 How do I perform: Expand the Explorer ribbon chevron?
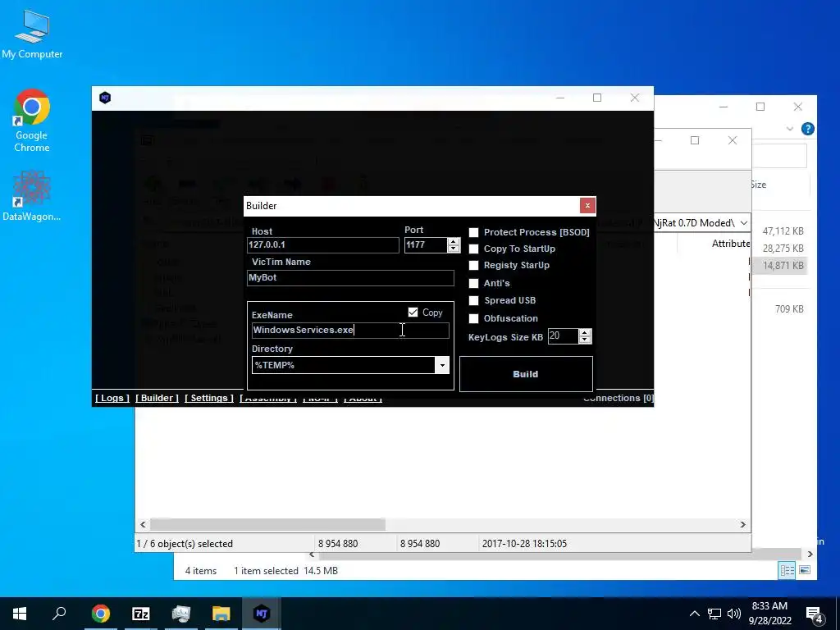[x=790, y=129]
